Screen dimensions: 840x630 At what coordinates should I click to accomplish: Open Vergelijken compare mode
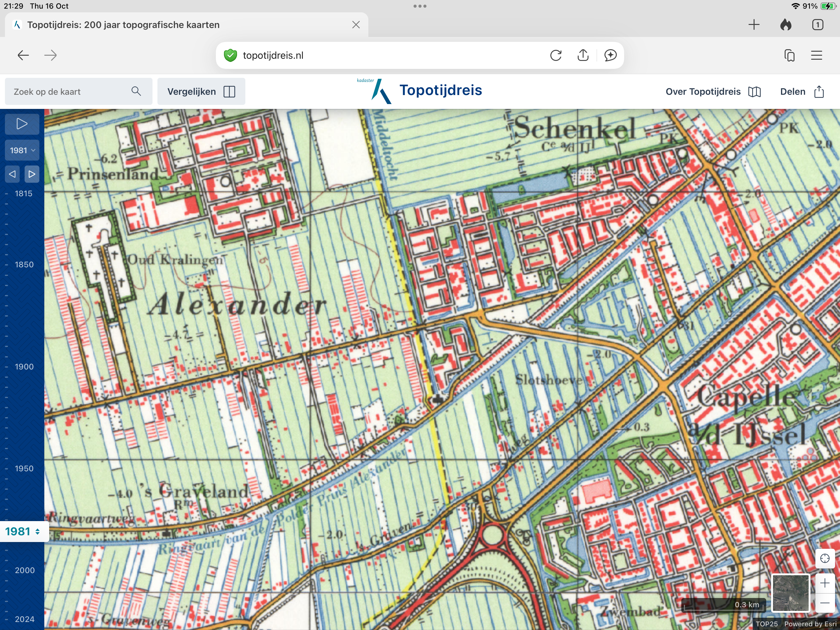coord(201,92)
